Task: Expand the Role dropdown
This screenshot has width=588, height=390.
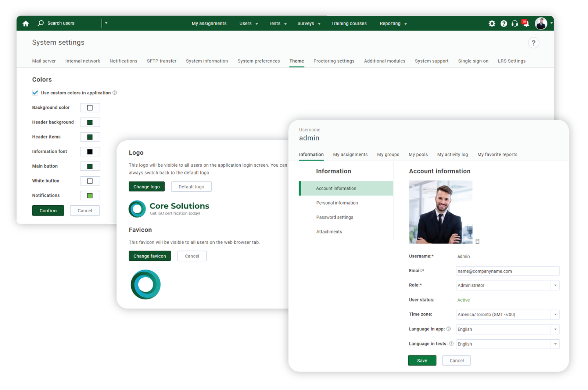Action: click(x=555, y=285)
